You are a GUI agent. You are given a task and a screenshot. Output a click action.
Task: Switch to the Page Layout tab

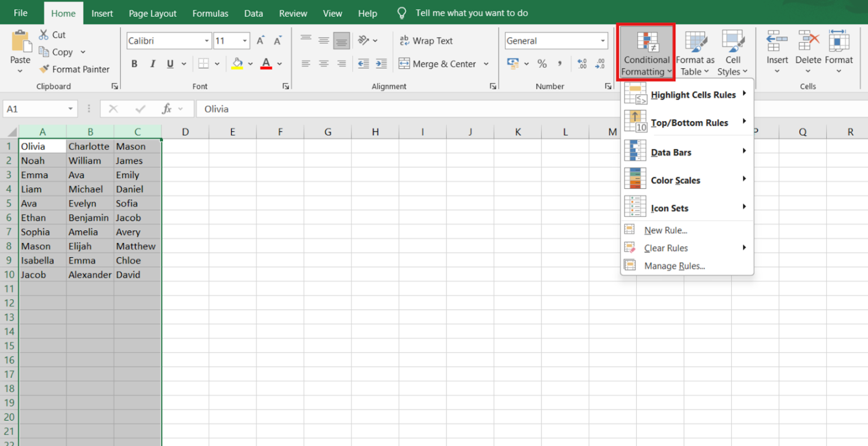click(x=153, y=13)
